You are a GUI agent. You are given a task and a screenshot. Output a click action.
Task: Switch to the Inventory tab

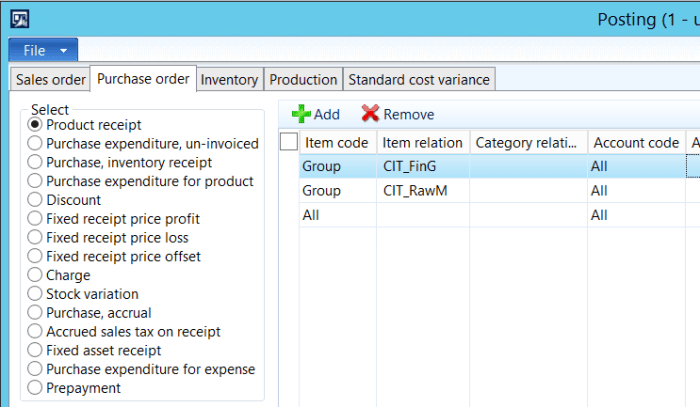[x=229, y=79]
